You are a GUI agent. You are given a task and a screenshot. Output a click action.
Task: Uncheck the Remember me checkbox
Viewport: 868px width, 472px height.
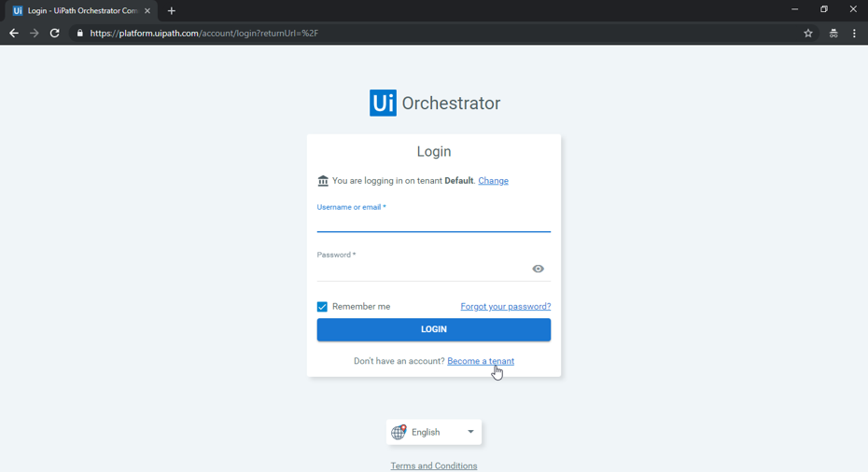point(322,307)
